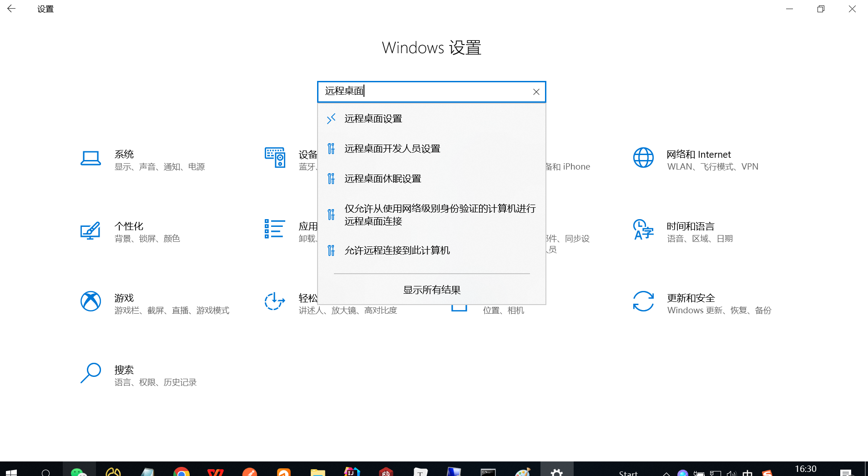Open IntelliJ IDEA from taskbar
Viewport: 868px width, 476px height.
click(352, 471)
